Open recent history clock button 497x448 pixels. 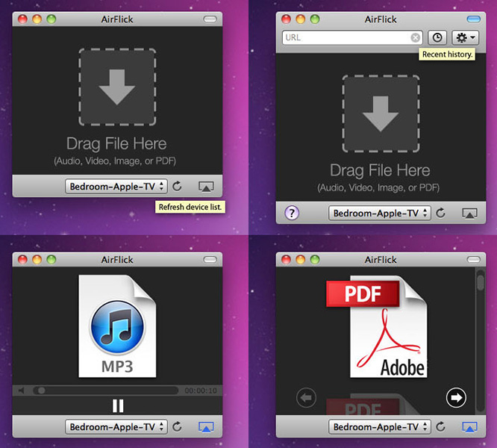coord(437,38)
